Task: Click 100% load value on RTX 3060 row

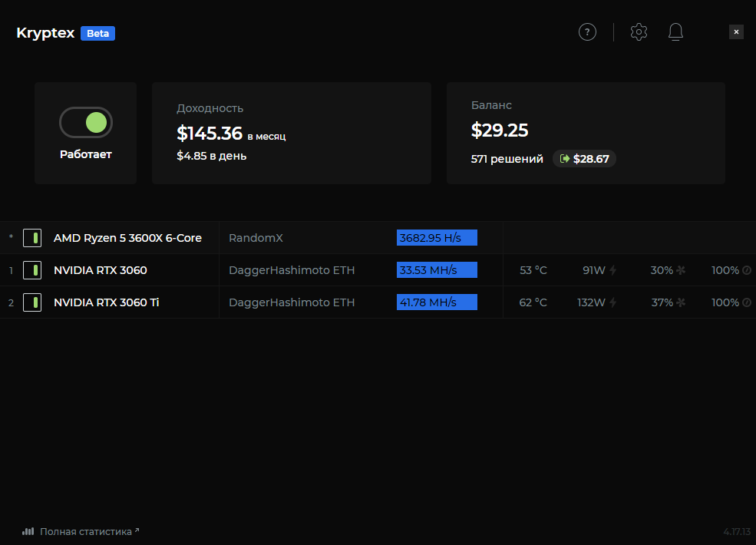Action: point(725,270)
